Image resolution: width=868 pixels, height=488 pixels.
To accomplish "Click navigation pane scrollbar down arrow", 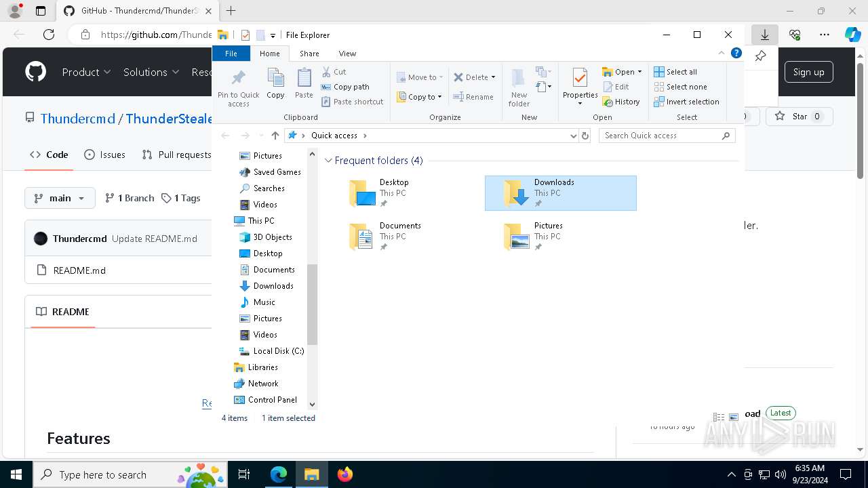I will tap(312, 405).
